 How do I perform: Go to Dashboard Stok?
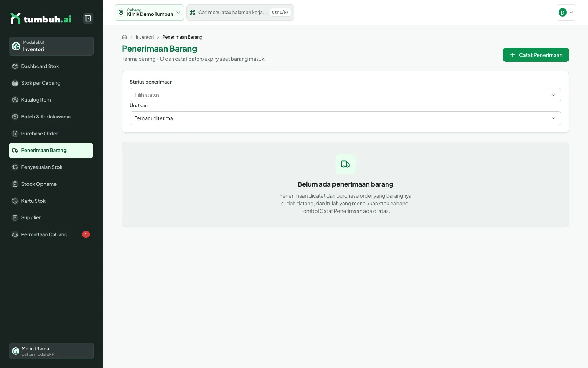[51, 66]
